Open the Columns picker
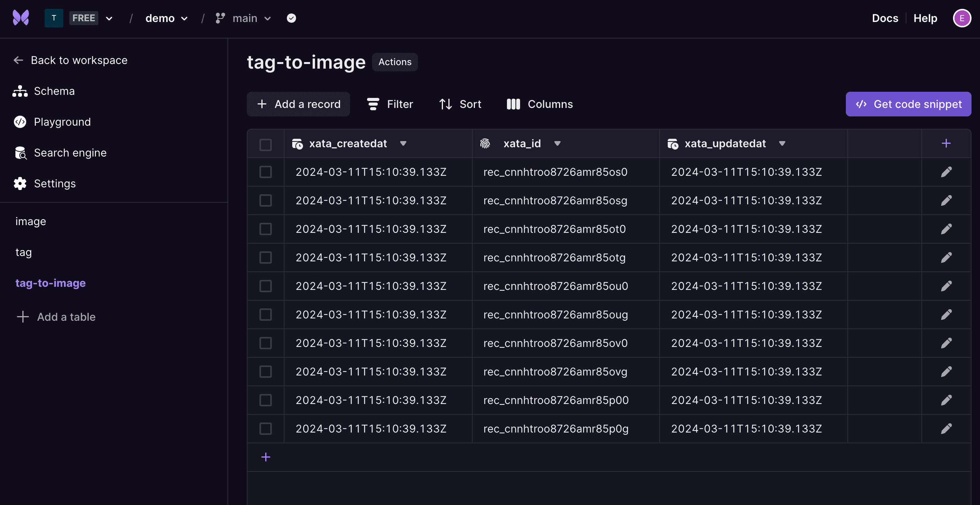The image size is (980, 505). pyautogui.click(x=539, y=104)
